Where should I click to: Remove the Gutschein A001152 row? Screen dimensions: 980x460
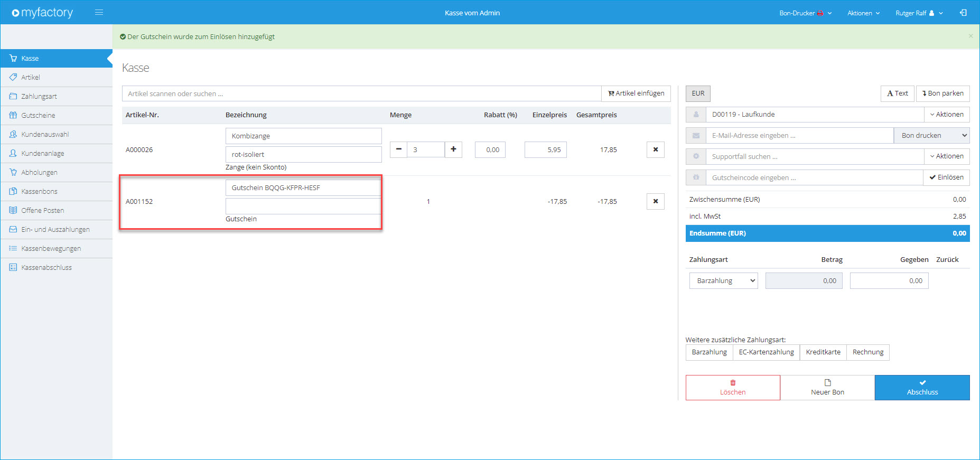(x=656, y=201)
